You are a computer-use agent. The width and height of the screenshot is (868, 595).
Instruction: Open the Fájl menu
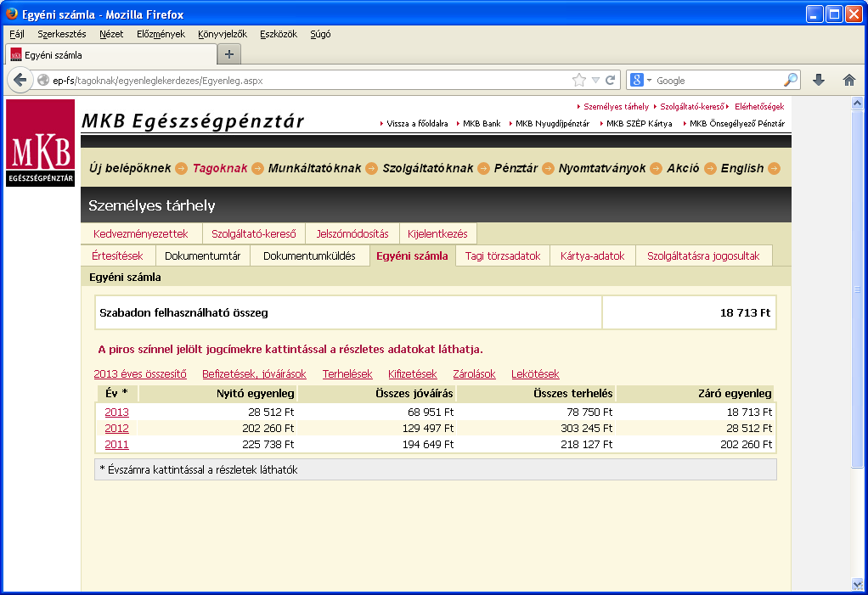click(x=17, y=34)
